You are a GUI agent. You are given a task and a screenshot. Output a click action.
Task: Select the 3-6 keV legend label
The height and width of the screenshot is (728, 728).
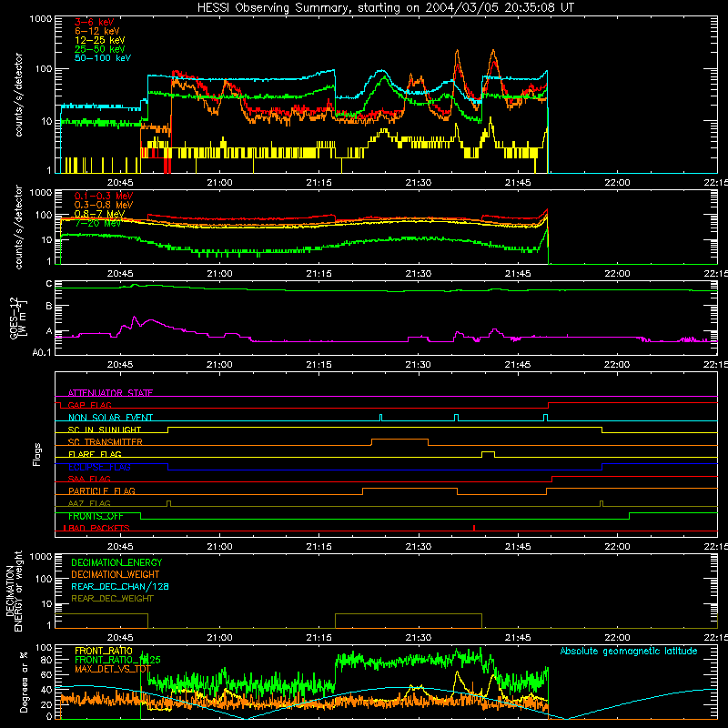point(95,22)
